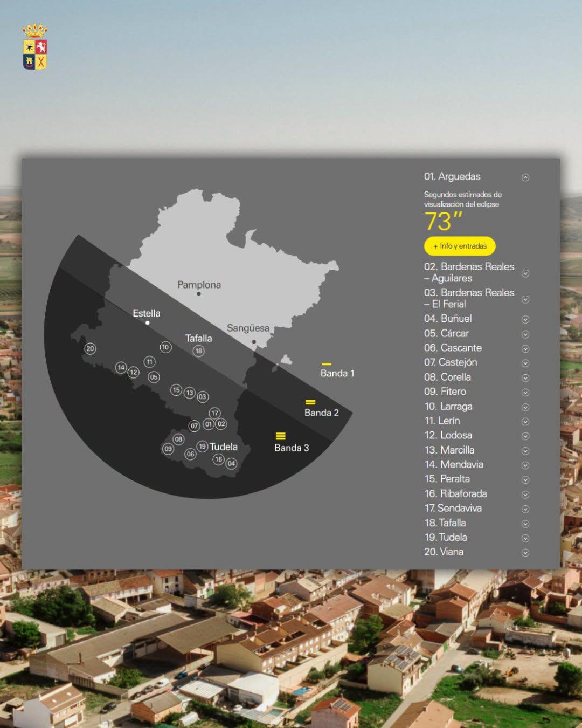Expand the 08. Corella chevron
Screen dimensions: 582x728
[x=525, y=378]
